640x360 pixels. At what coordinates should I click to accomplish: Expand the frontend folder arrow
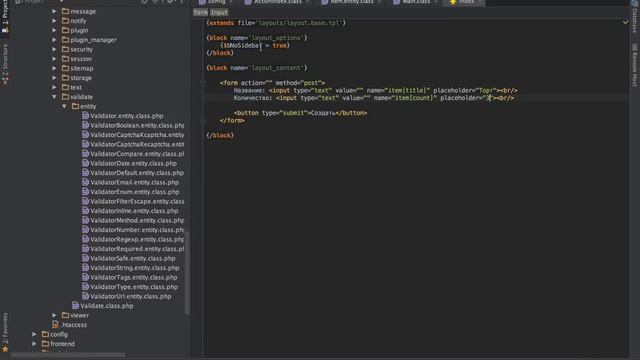coord(34,344)
